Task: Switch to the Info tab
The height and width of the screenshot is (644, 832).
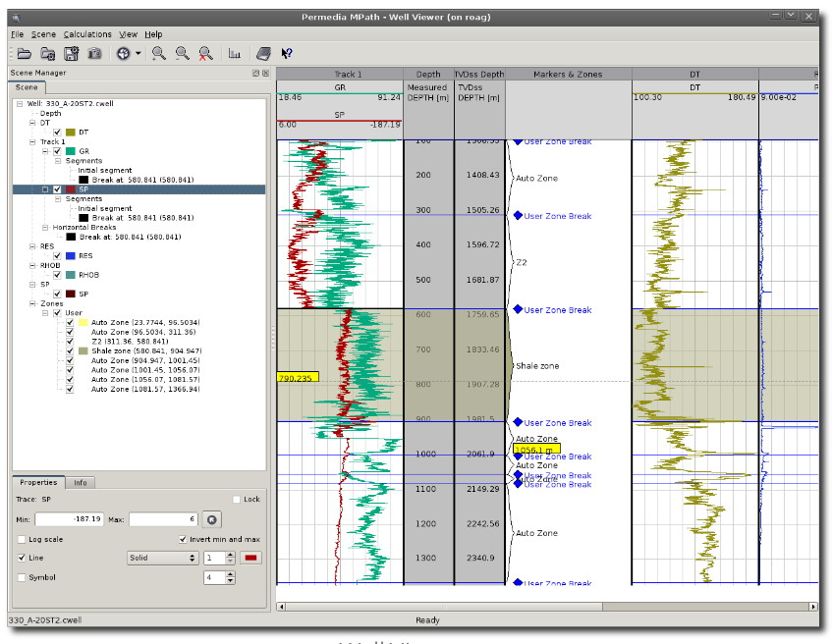Action: coord(81,483)
